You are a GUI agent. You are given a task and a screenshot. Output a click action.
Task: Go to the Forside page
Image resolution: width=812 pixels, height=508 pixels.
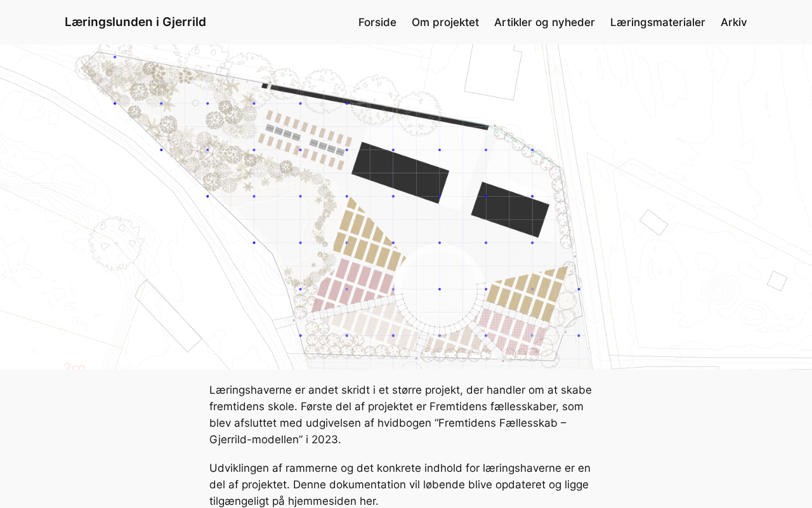(x=377, y=22)
